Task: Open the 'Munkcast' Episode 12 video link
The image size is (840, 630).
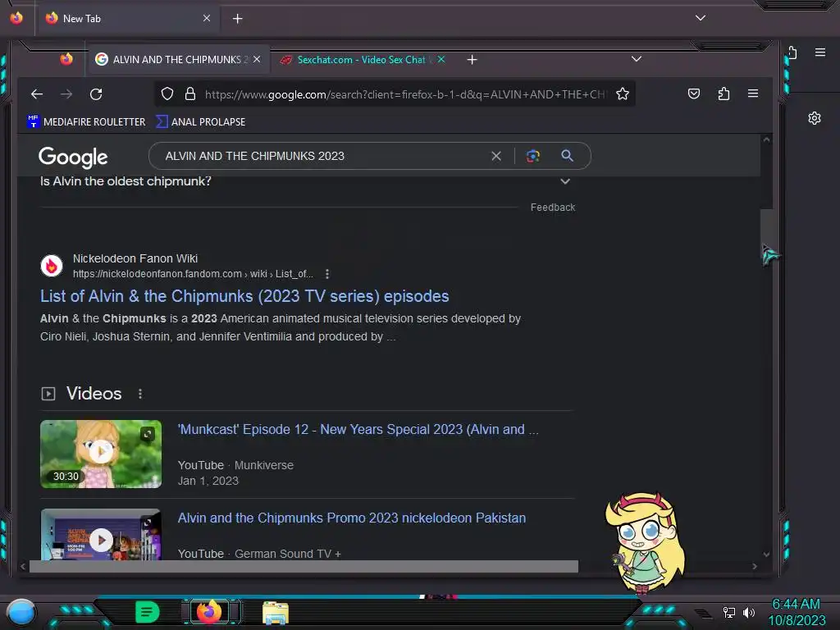Action: [x=358, y=430]
